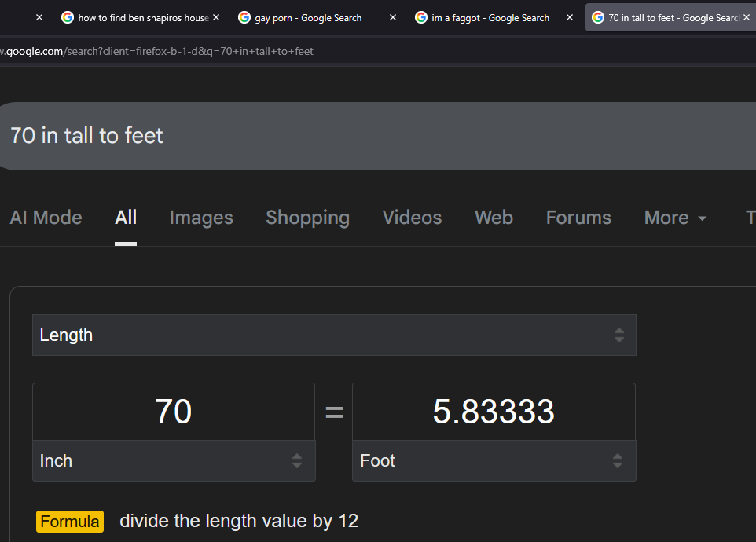This screenshot has width=756, height=542.
Task: Close the 'im a' Google Search tab
Action: click(570, 17)
